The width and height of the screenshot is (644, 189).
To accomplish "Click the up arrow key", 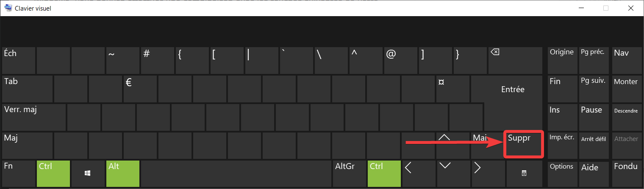I will pos(444,145).
